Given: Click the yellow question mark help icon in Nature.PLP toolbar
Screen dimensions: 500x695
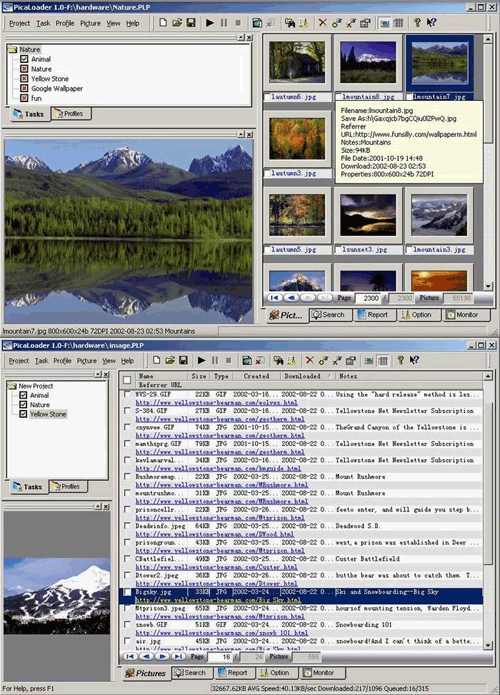Looking at the screenshot, I should coord(417,23).
